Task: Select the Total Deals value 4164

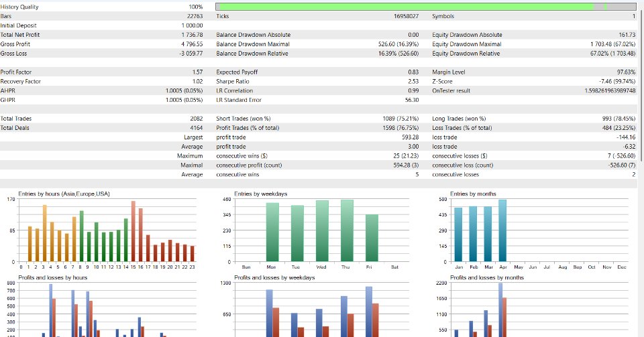Action: click(197, 128)
